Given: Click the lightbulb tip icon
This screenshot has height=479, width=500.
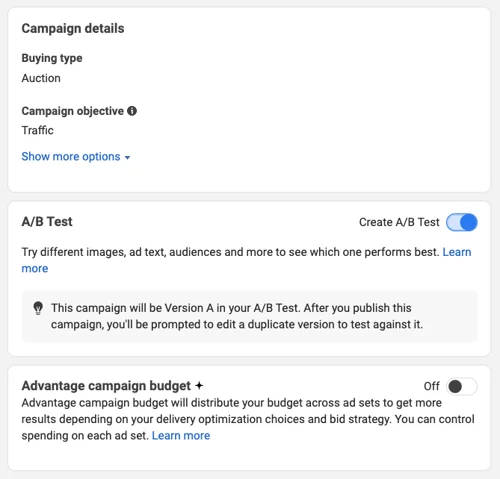Looking at the screenshot, I should tap(38, 308).
